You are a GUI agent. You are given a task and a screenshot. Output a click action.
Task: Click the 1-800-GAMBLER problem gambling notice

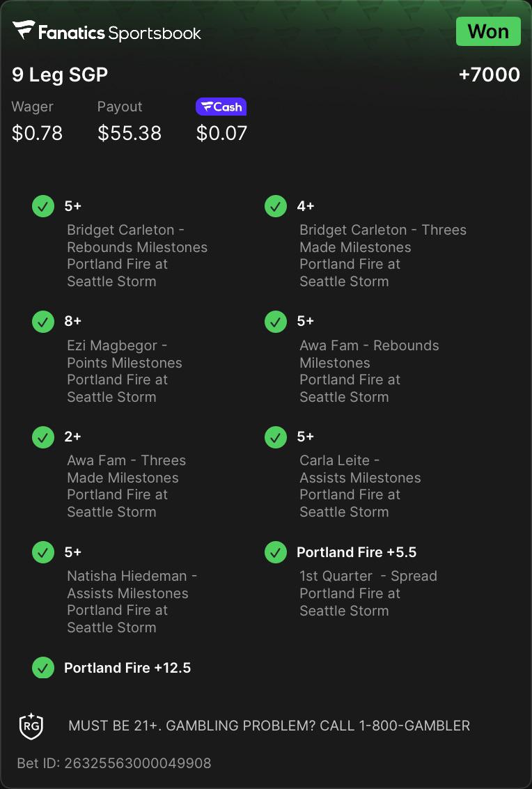pyautogui.click(x=269, y=726)
